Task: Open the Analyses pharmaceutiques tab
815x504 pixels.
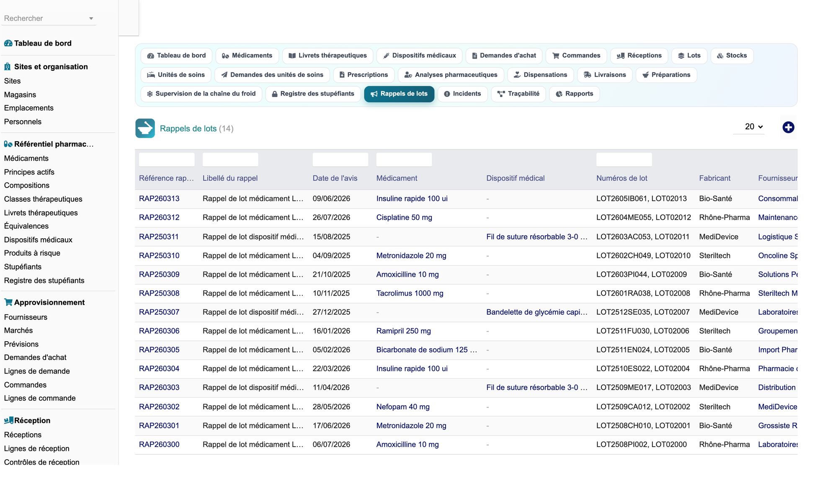Action: click(451, 75)
